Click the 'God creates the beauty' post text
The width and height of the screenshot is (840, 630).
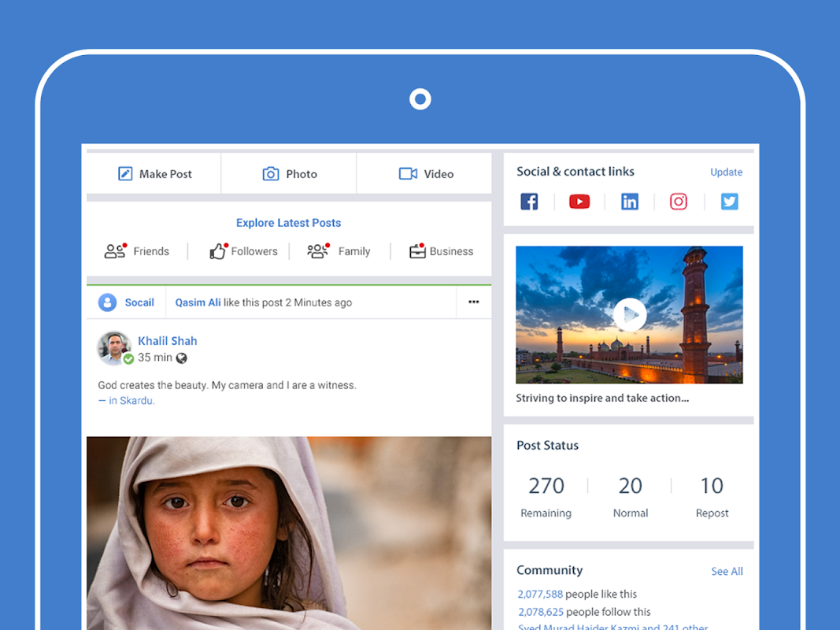tap(227, 384)
